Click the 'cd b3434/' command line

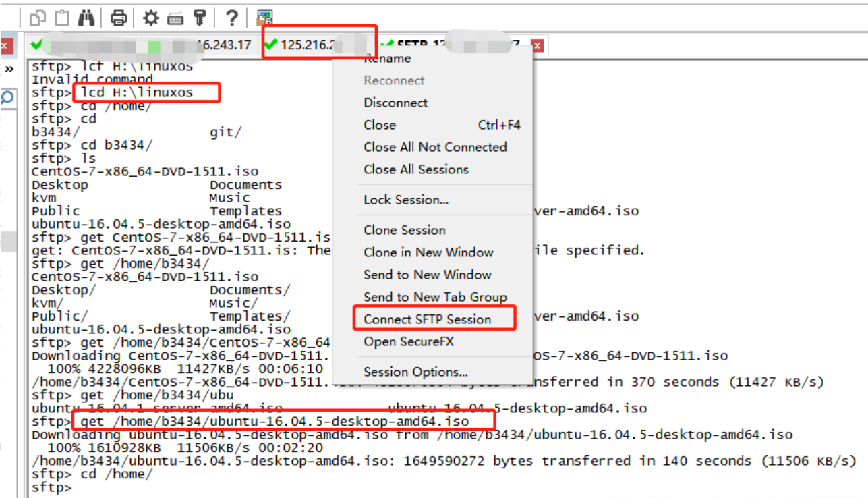tap(92, 145)
